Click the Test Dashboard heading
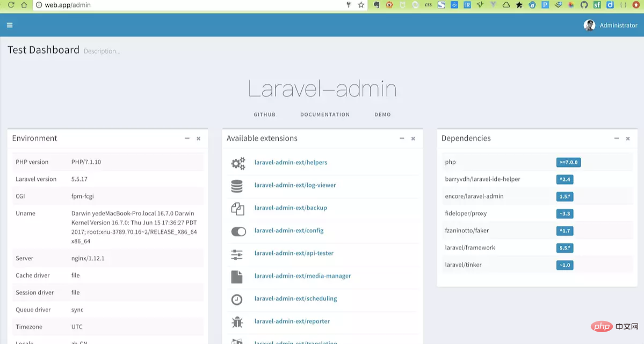 coord(43,50)
